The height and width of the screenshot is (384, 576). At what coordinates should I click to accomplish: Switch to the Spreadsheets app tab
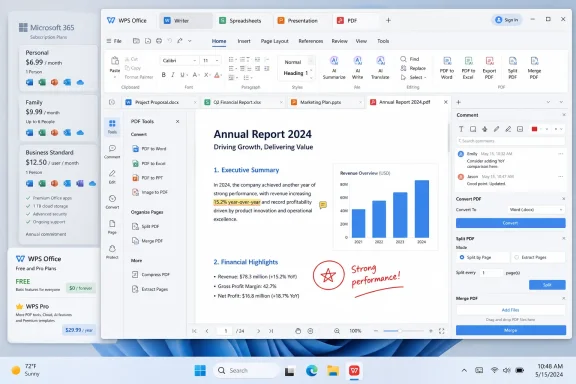click(240, 21)
